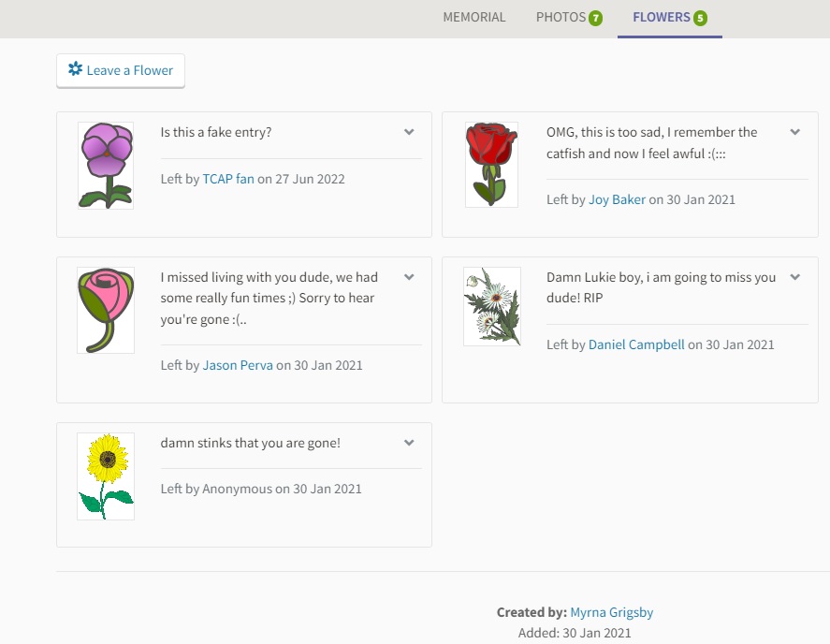
Task: Click the pink rosebud flower image
Action: pyautogui.click(x=106, y=311)
